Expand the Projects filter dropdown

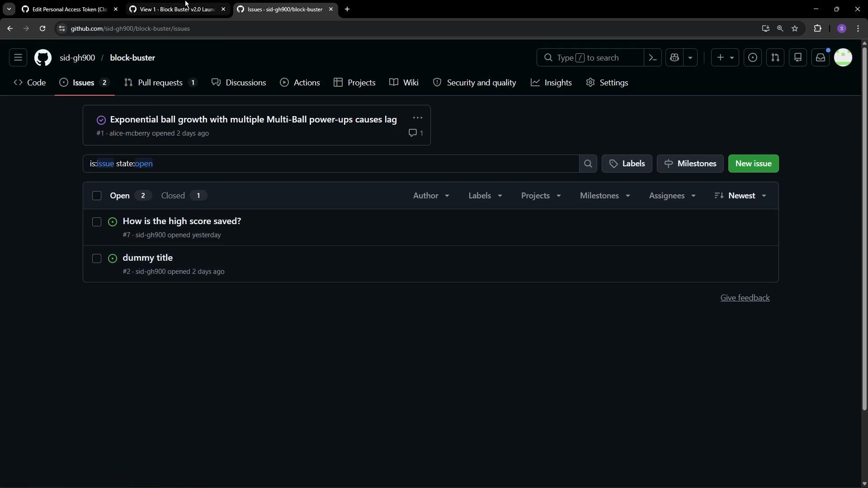(x=541, y=196)
